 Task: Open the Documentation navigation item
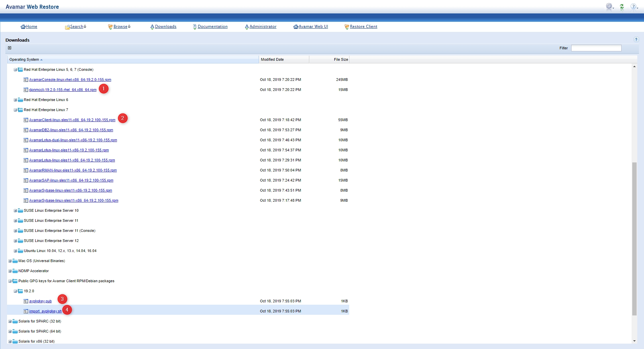pyautogui.click(x=212, y=27)
